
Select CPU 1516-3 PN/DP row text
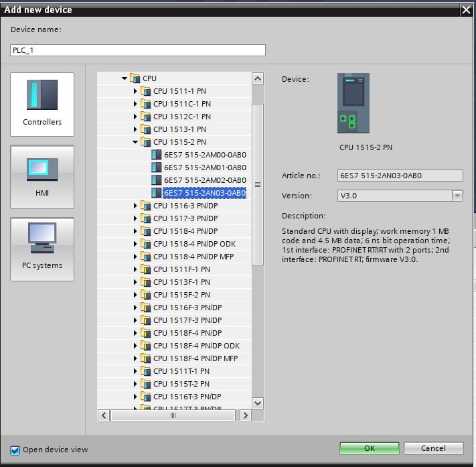click(185, 206)
